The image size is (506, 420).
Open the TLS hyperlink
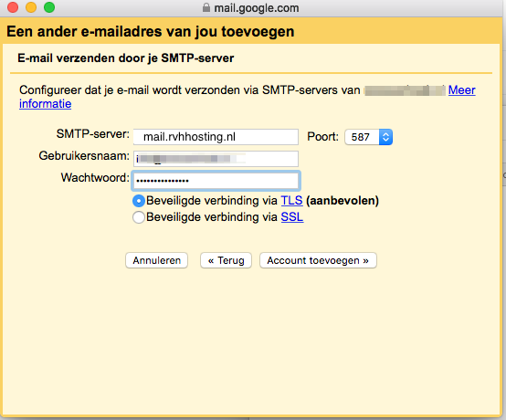click(291, 201)
